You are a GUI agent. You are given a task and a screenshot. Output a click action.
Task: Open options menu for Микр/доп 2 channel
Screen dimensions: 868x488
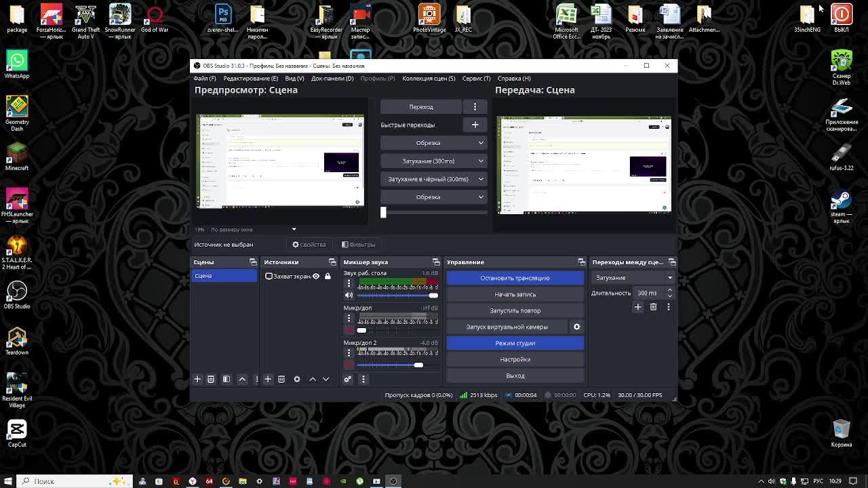click(x=349, y=353)
